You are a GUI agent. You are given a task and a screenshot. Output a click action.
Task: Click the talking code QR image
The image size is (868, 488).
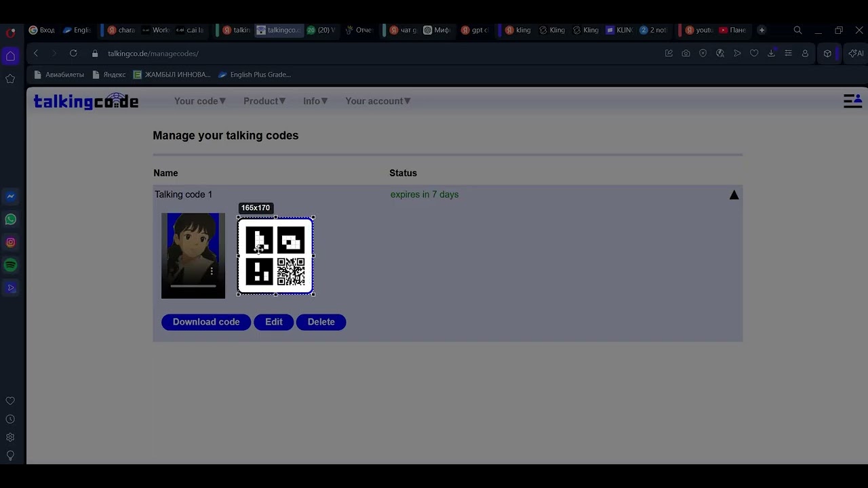(x=275, y=256)
